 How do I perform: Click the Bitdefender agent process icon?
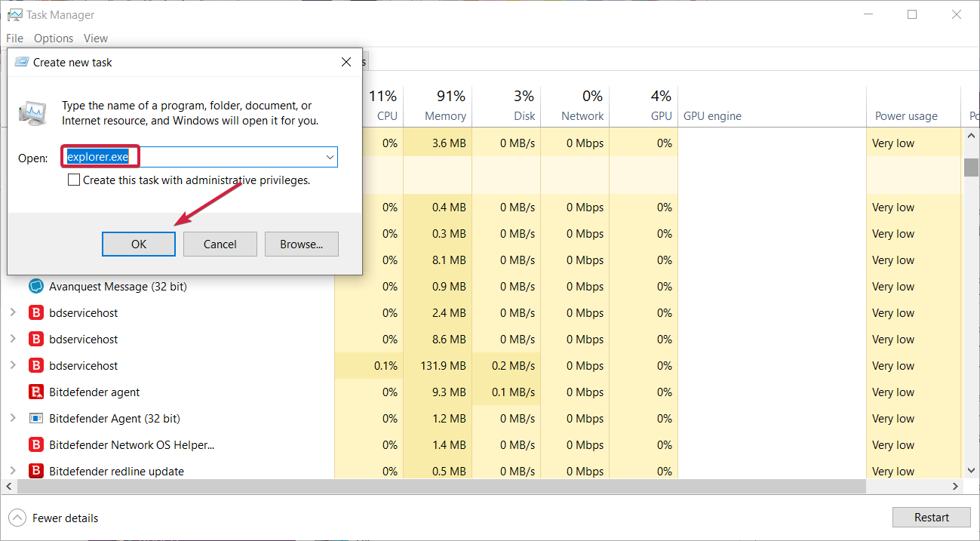[x=36, y=392]
